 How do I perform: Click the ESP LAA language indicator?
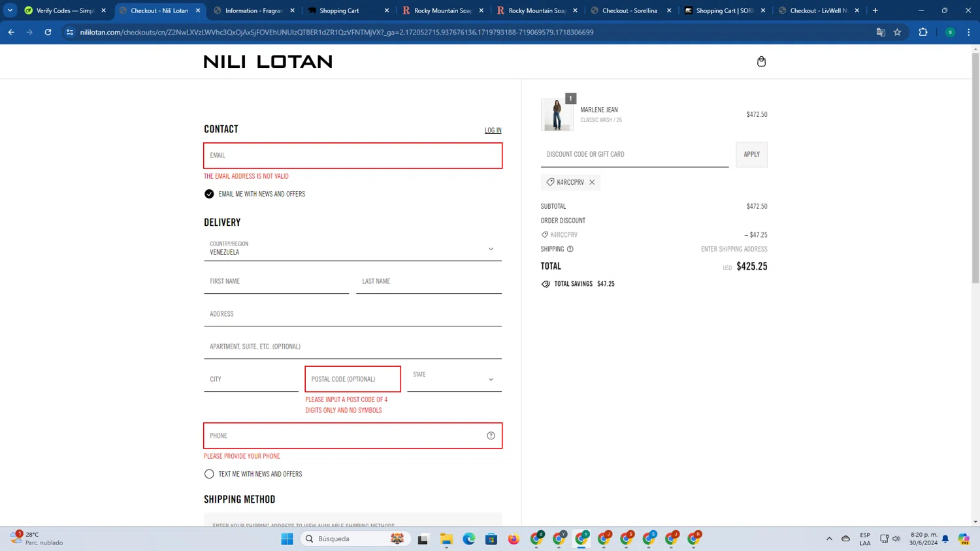click(x=865, y=539)
